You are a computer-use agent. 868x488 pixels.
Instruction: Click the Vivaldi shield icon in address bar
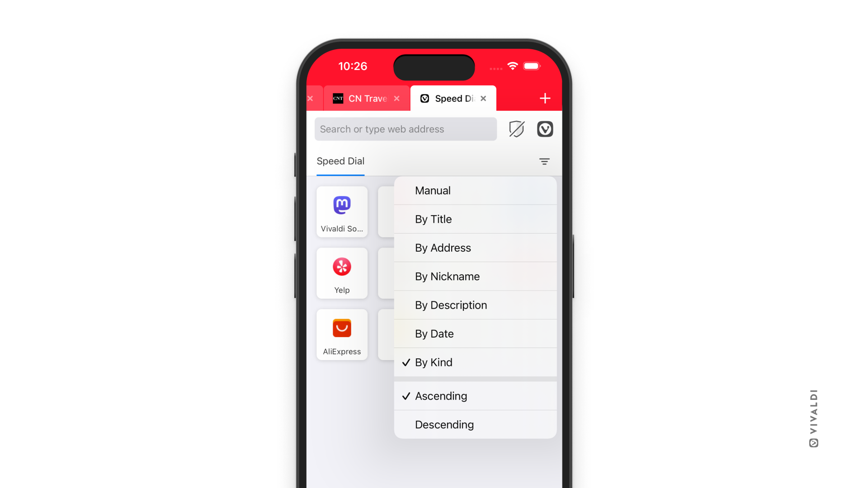tap(516, 129)
